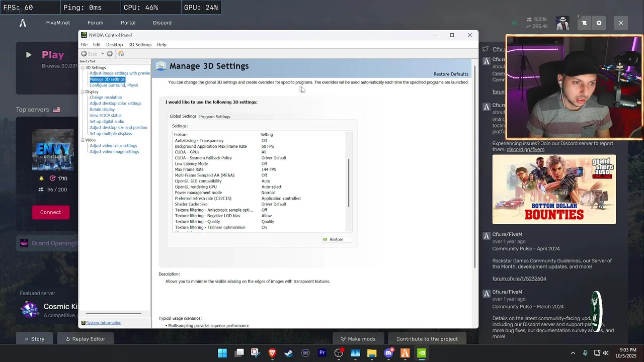
Task: Click Contribute to the project button
Action: [x=427, y=339]
